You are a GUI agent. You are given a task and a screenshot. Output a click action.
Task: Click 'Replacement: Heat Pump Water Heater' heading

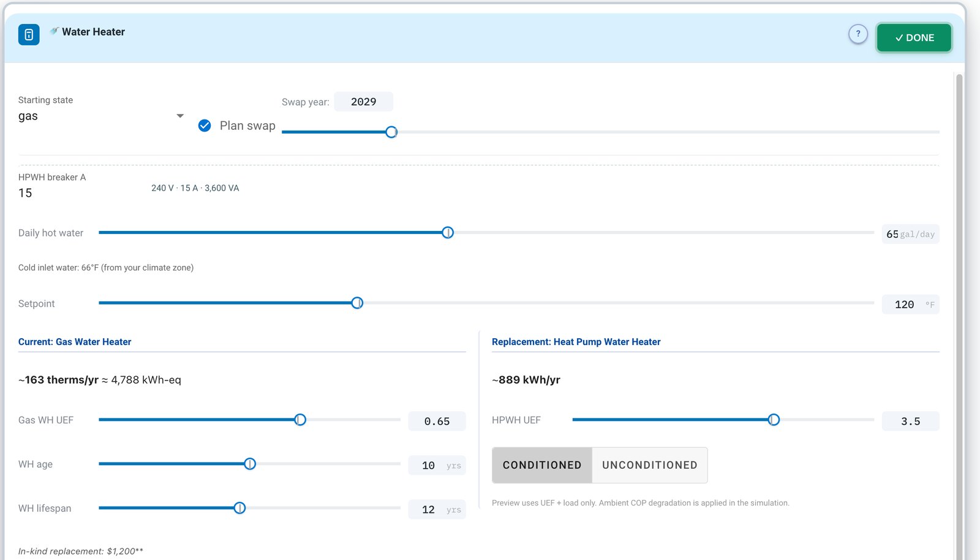click(x=576, y=342)
